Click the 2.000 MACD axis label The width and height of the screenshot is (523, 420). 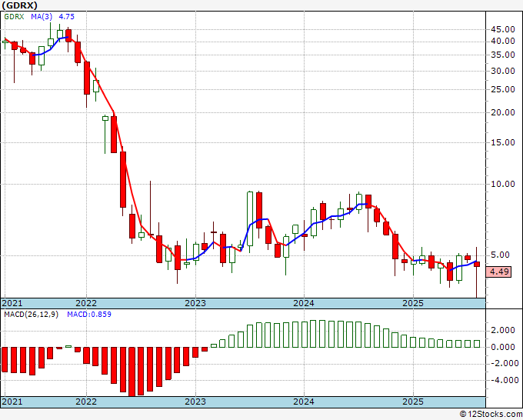pos(505,330)
